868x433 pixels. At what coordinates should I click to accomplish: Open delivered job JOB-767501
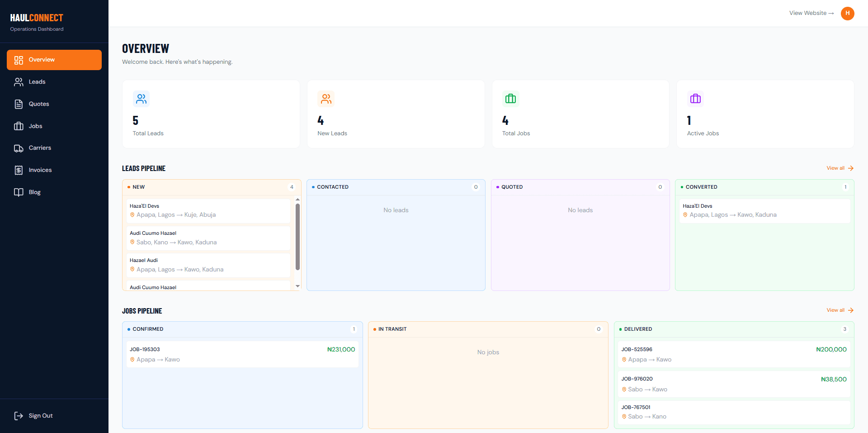734,412
